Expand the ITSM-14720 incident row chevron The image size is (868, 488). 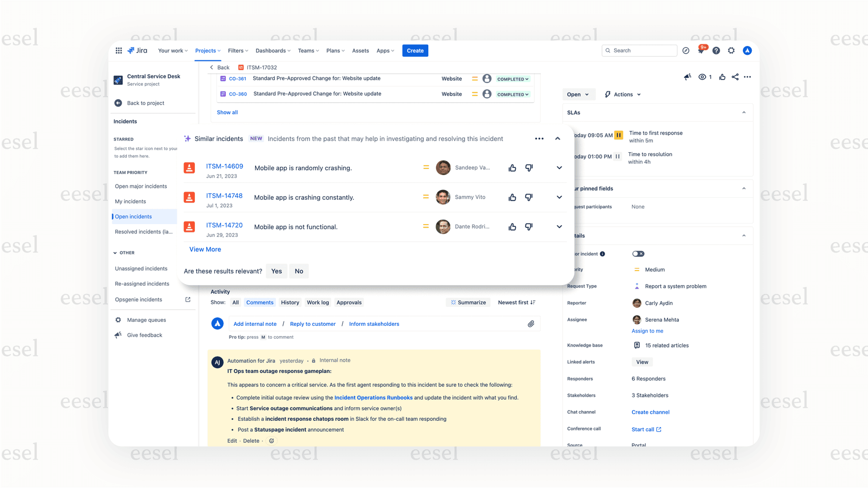pos(559,227)
